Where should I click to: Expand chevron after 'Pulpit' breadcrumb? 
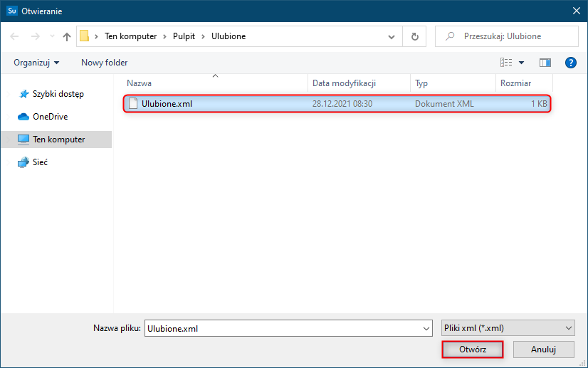click(x=204, y=36)
